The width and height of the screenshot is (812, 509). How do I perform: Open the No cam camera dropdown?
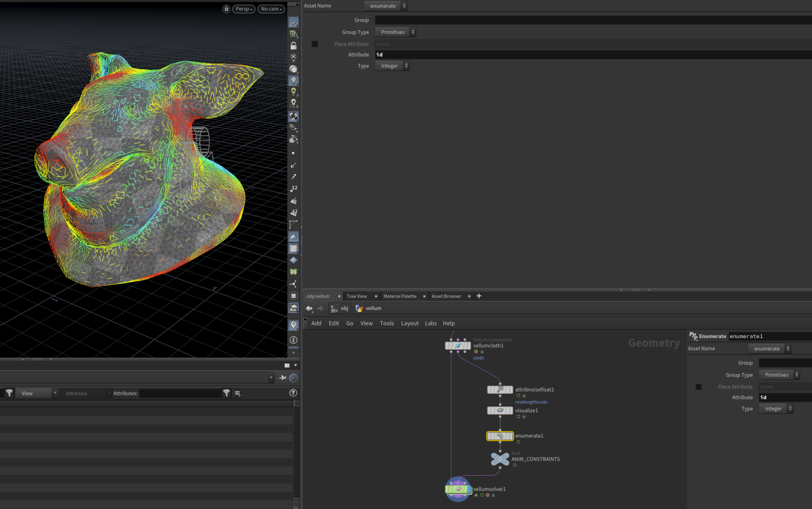[x=271, y=9]
